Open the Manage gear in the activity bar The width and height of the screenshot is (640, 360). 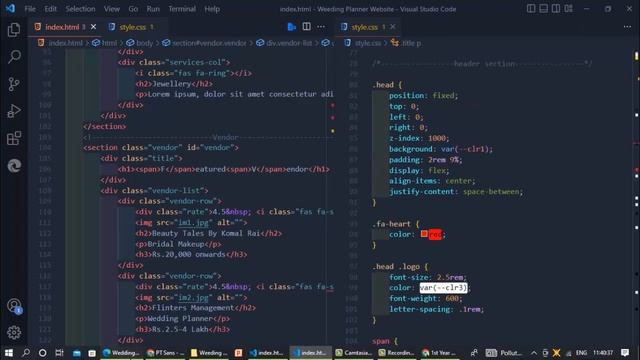[x=14, y=333]
